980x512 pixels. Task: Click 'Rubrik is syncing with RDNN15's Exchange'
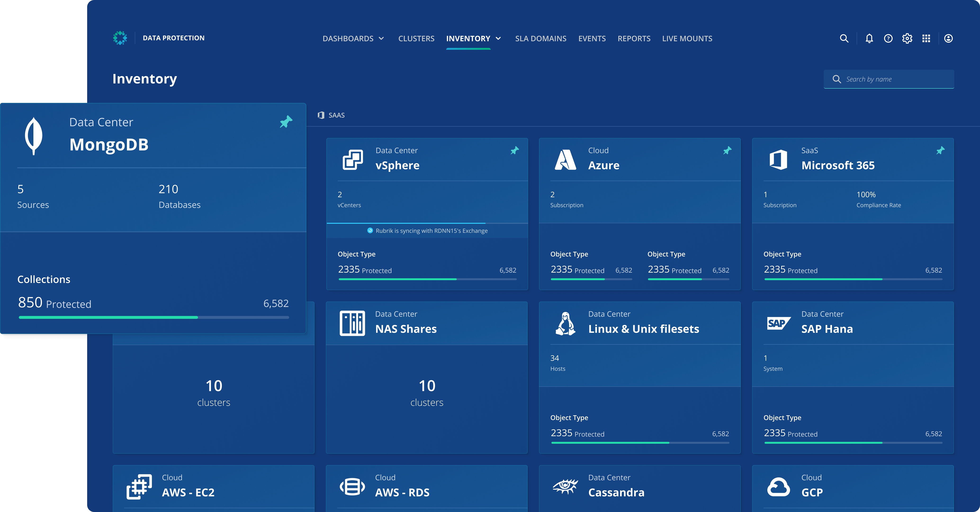pos(432,230)
